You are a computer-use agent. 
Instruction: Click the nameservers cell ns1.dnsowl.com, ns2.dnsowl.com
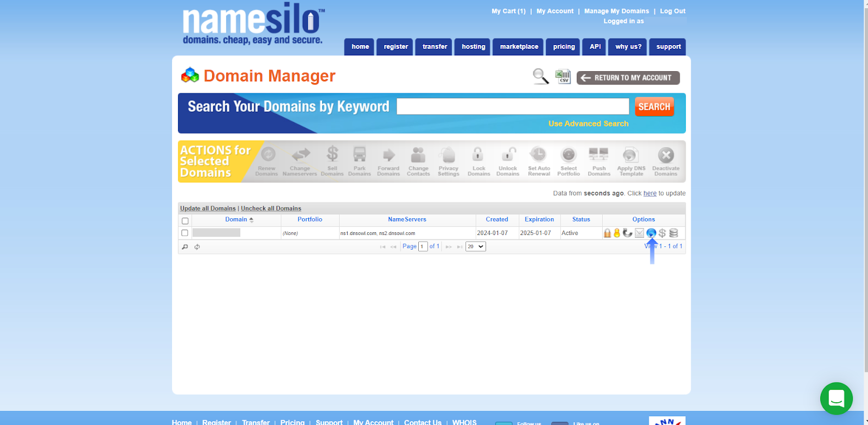coord(378,233)
